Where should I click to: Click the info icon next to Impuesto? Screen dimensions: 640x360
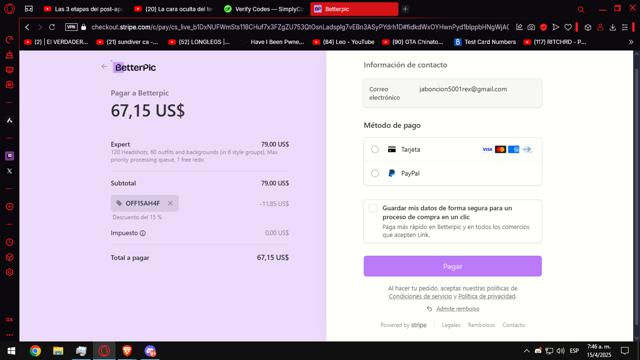coord(142,233)
